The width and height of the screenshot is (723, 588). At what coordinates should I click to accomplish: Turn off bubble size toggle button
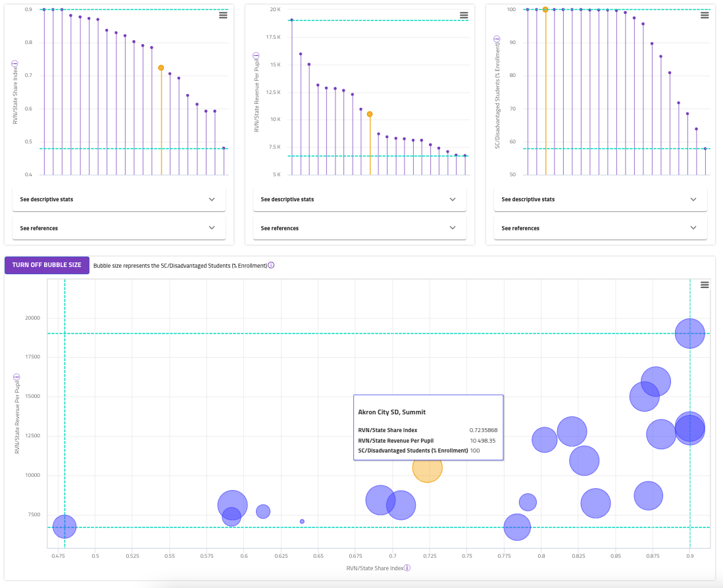click(x=47, y=265)
